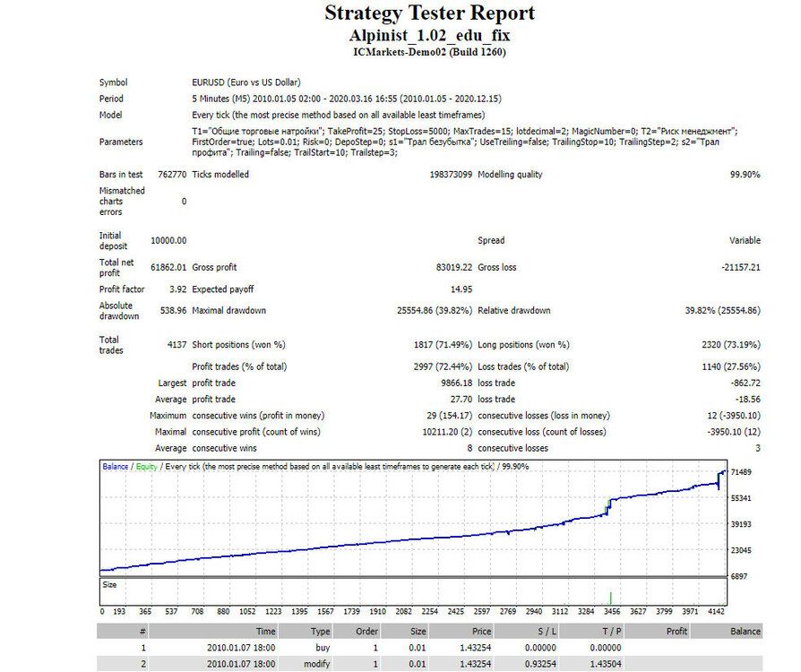
Task: Click Total trades value 4137
Action: (x=177, y=345)
